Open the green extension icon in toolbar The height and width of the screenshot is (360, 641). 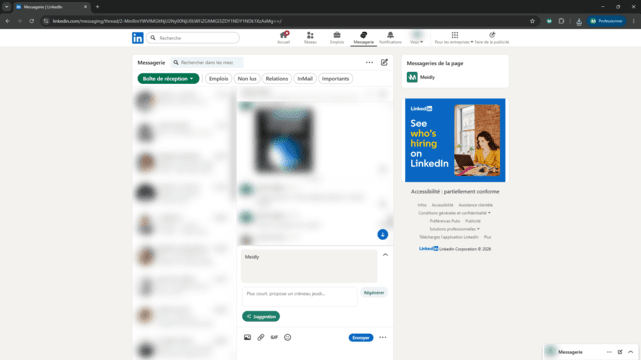pos(549,21)
